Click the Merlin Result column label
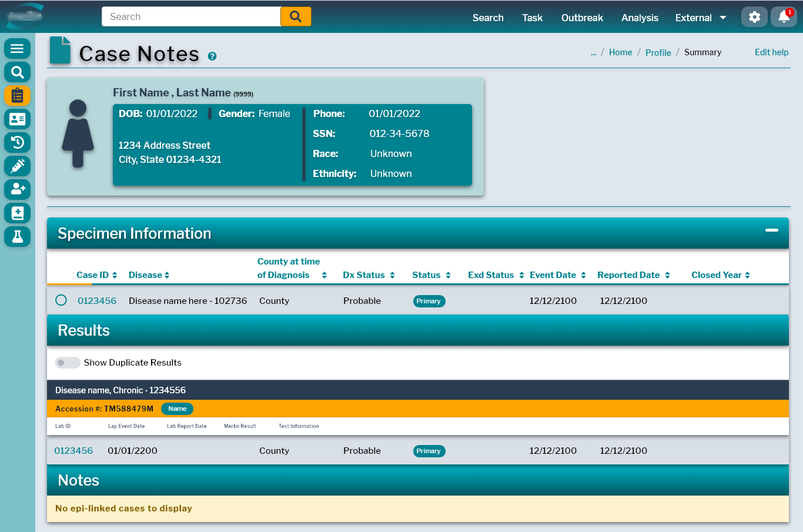This screenshot has width=803, height=532. coord(240,426)
